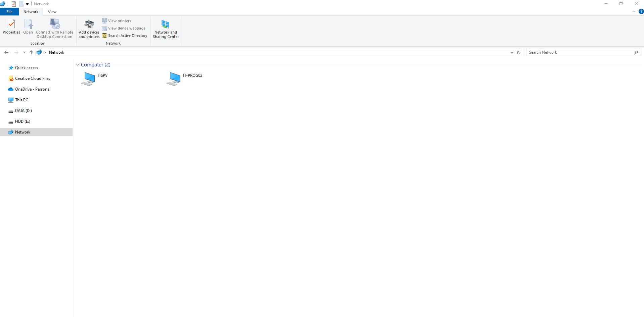Add devices and printers

click(89, 29)
